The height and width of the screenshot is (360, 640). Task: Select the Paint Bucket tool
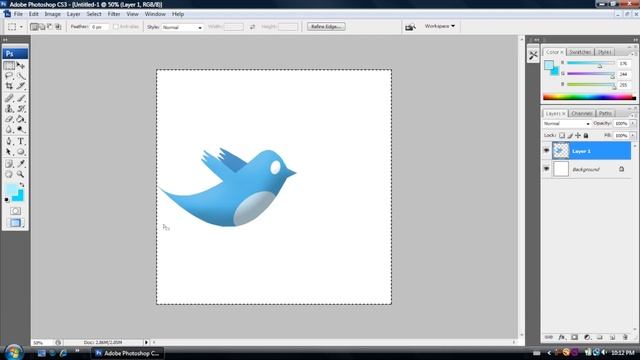[21, 119]
